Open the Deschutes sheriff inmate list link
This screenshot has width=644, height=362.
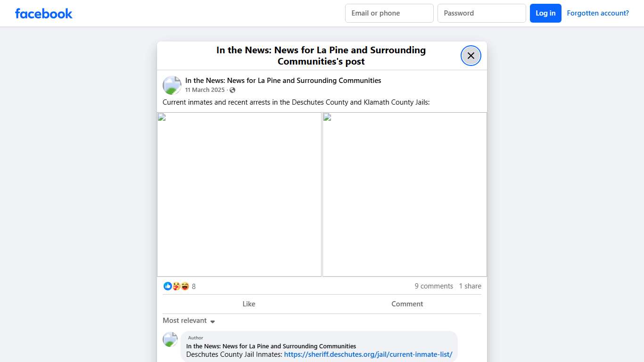pos(368,354)
